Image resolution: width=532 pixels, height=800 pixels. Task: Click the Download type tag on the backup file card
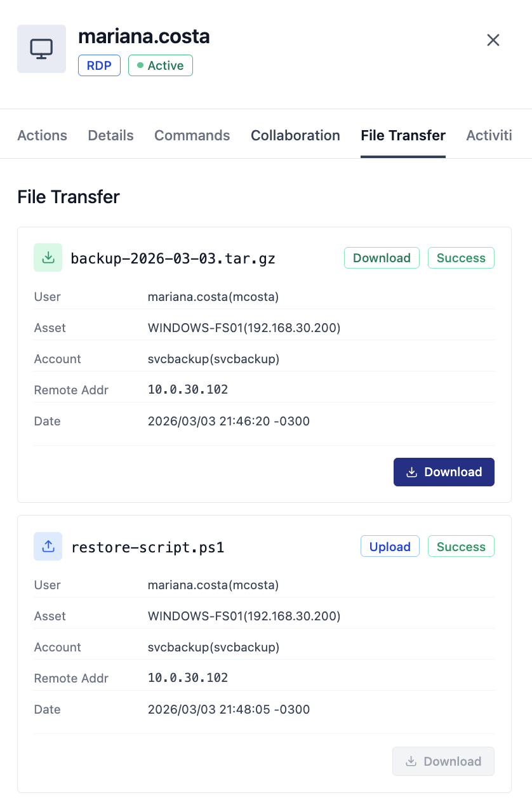382,258
